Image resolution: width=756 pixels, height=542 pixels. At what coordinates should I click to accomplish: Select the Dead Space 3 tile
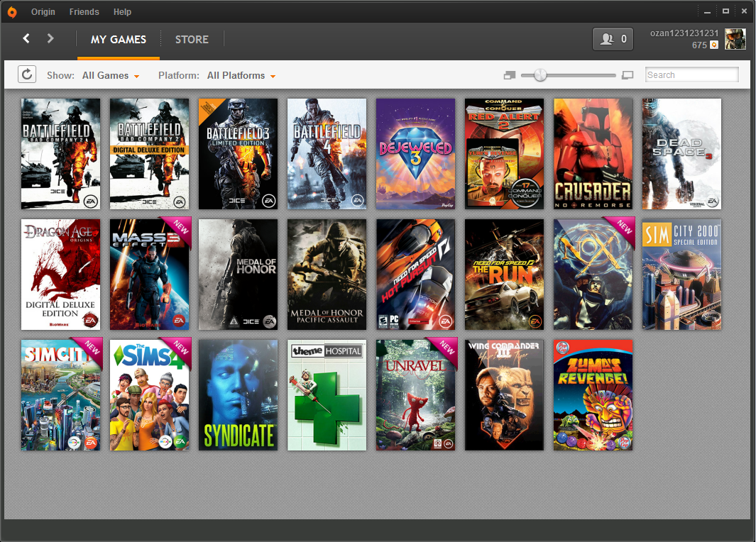[x=681, y=154]
